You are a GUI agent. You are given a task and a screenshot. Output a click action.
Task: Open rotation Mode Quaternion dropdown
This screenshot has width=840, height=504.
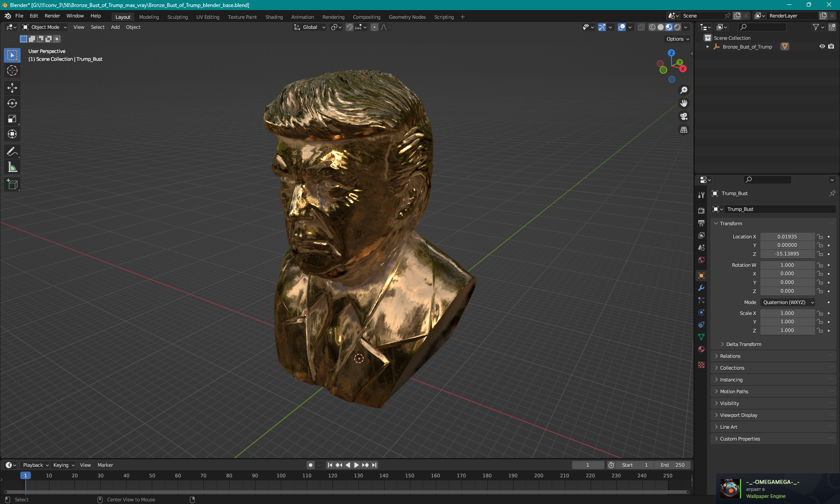point(788,302)
